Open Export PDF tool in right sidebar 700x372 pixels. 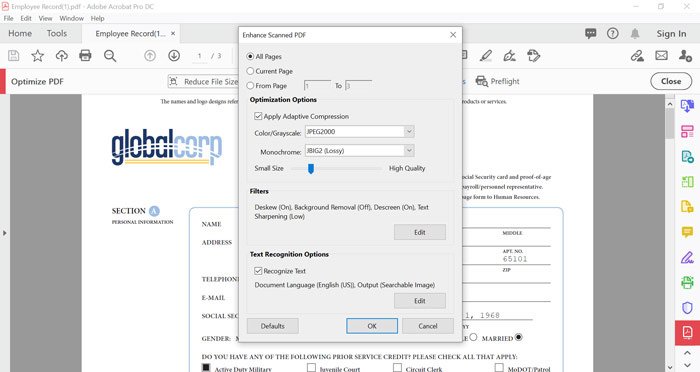(x=687, y=106)
